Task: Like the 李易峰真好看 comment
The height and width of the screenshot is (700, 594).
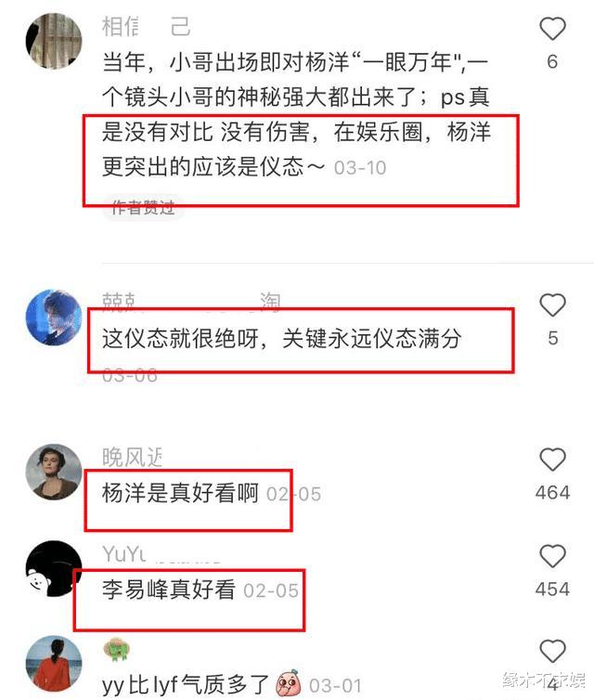Action: [x=552, y=556]
